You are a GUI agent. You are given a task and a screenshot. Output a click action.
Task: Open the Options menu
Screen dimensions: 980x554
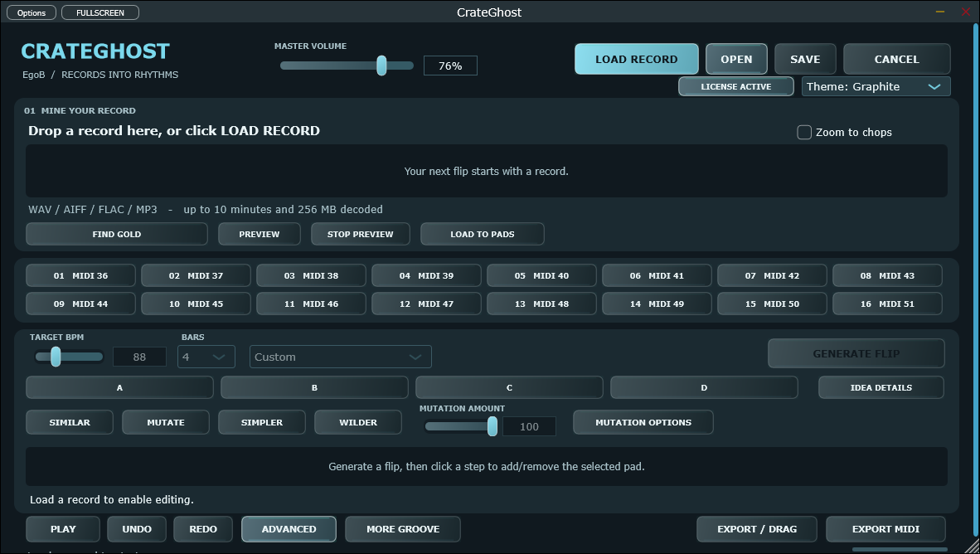[x=32, y=12]
